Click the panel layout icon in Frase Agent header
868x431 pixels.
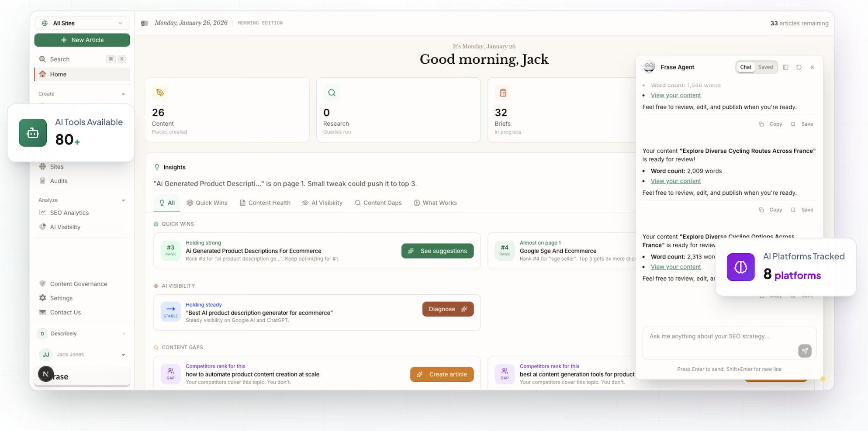[785, 67]
